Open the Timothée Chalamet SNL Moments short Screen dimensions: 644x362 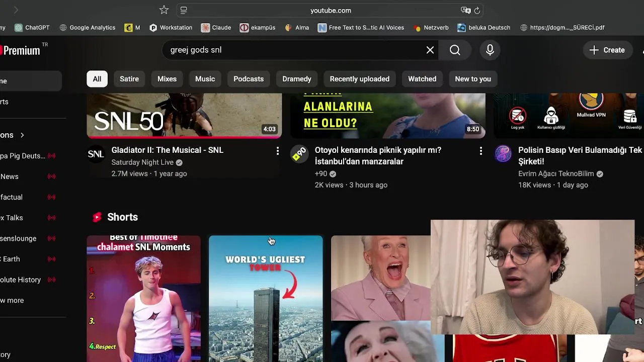click(x=143, y=299)
